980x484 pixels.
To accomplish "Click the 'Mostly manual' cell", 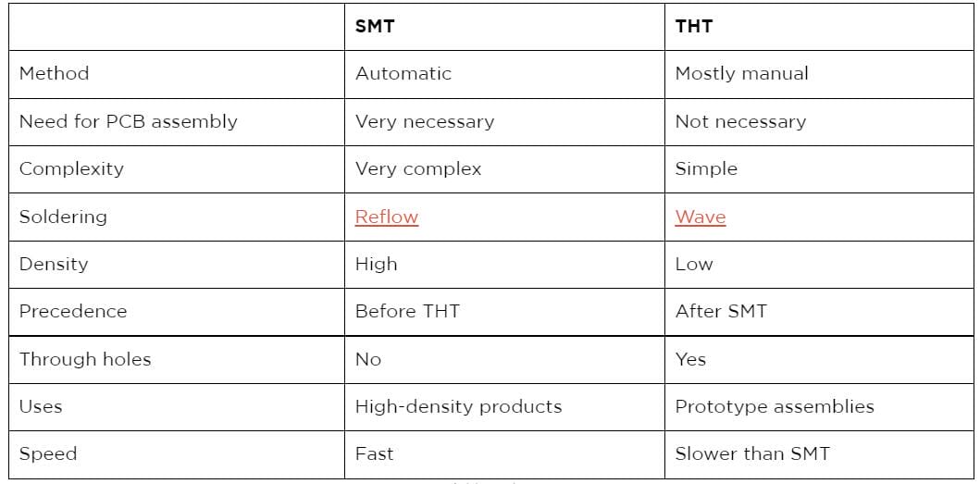I will [x=742, y=73].
